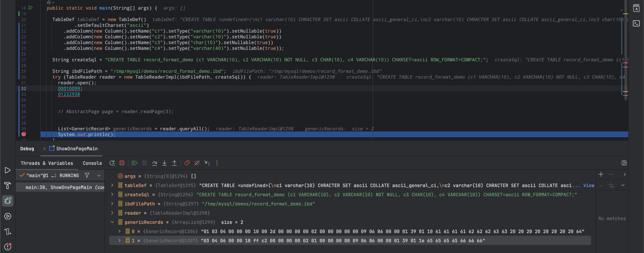Click the Rerun debug icon
The width and height of the screenshot is (644, 253).
[x=112, y=163]
